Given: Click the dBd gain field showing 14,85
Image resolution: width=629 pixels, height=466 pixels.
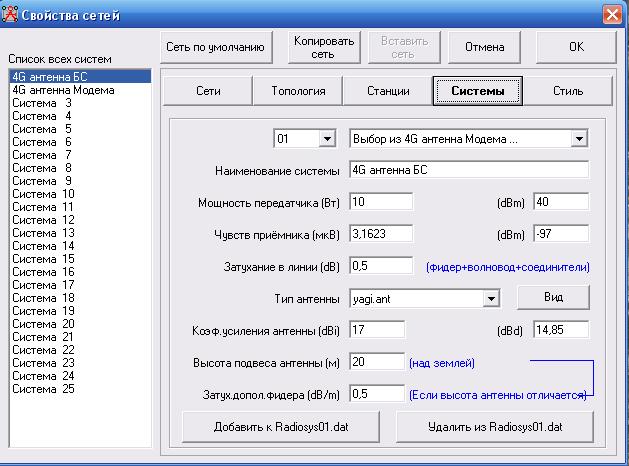Looking at the screenshot, I should pyautogui.click(x=561, y=330).
